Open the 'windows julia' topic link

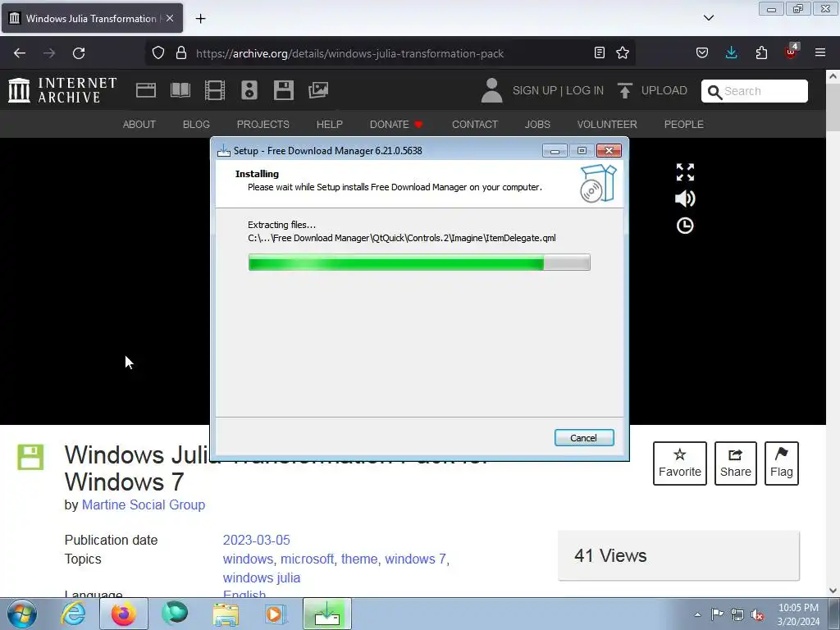pos(262,578)
